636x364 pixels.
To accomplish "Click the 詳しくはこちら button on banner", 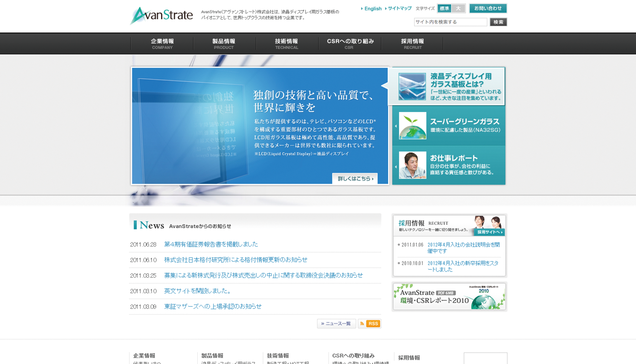I will 355,178.
